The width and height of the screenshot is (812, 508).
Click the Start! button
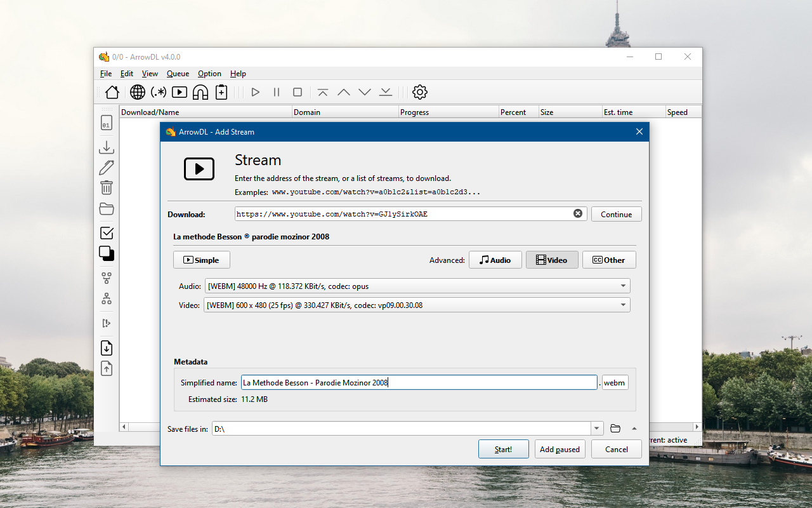503,449
